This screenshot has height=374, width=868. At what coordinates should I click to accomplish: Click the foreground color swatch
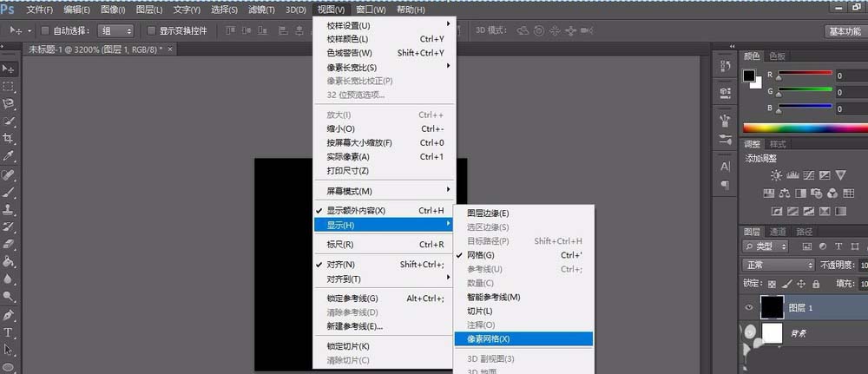(x=749, y=75)
